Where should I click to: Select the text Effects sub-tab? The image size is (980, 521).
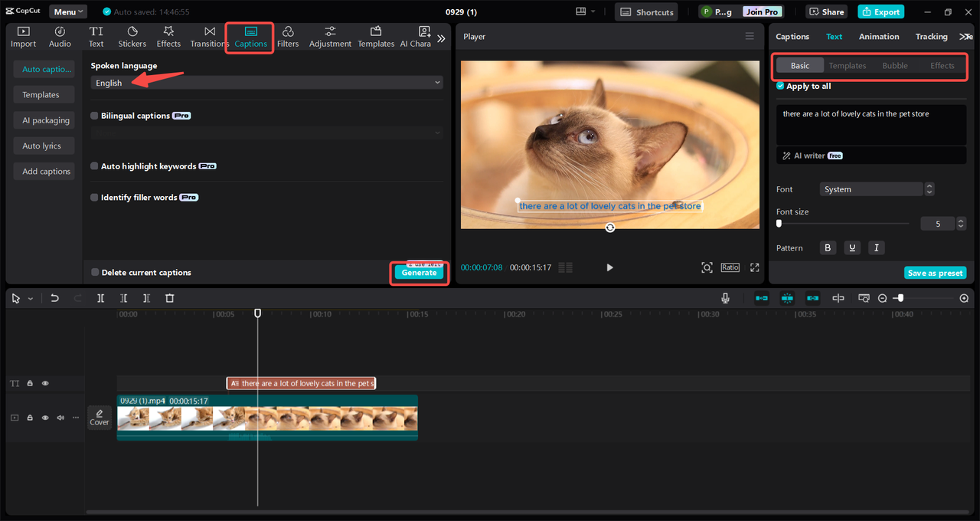pyautogui.click(x=942, y=66)
